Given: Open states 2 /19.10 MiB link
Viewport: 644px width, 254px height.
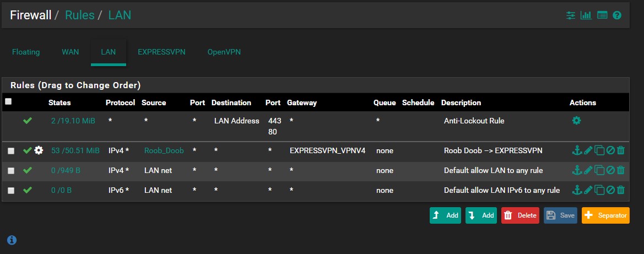Looking at the screenshot, I should coord(73,121).
